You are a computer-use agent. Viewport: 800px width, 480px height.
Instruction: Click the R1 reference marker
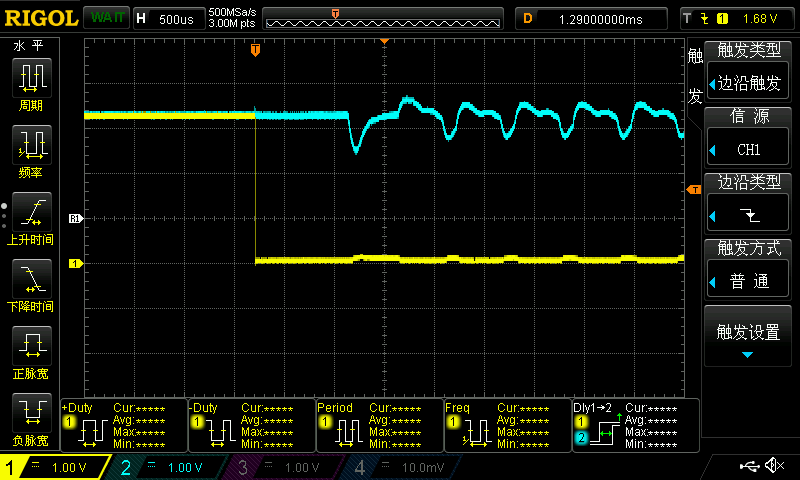pyautogui.click(x=76, y=218)
